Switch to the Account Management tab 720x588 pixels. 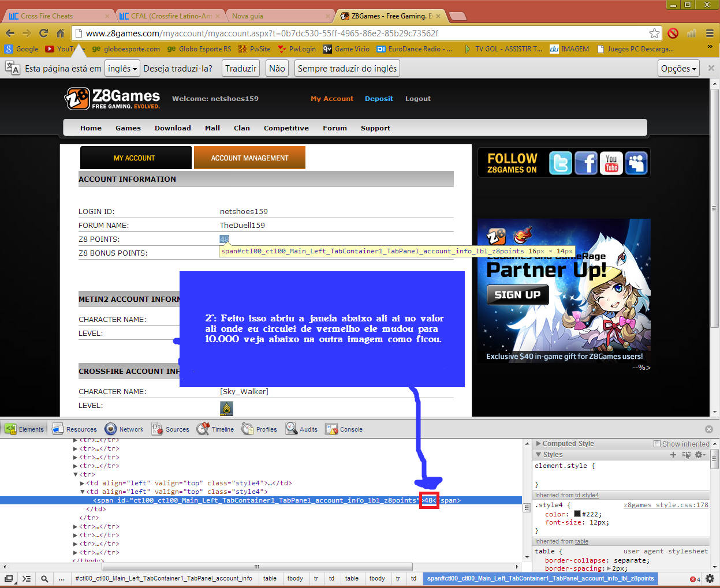tap(249, 158)
